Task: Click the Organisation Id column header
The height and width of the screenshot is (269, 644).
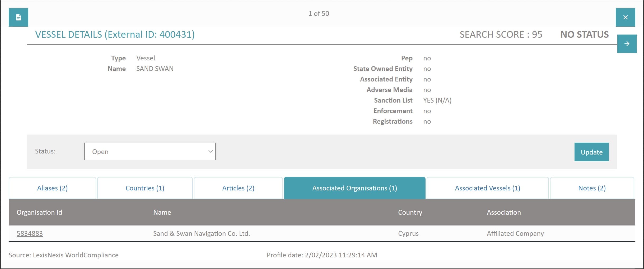Action: [x=39, y=212]
